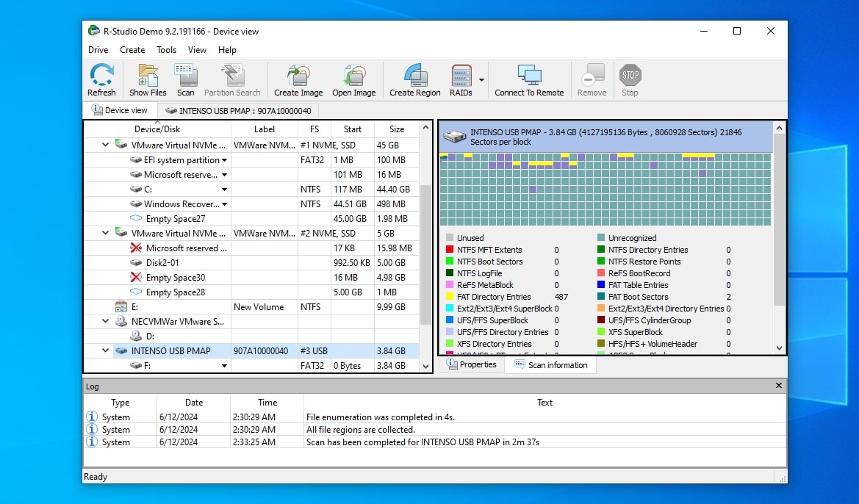Sort by Device/Disk column header
Viewport: 859px width, 504px height.
click(x=157, y=129)
